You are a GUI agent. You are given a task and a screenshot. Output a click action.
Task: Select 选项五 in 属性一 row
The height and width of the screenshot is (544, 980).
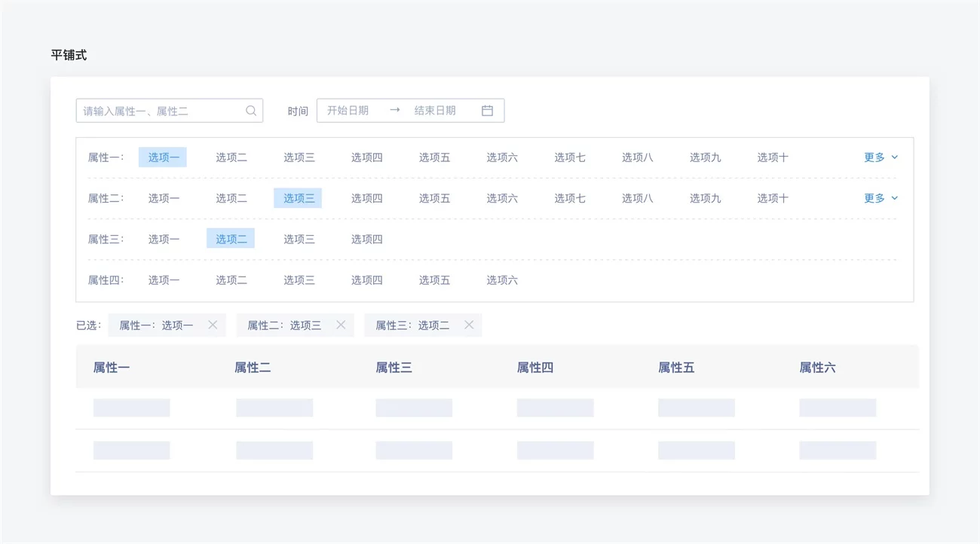[434, 157]
